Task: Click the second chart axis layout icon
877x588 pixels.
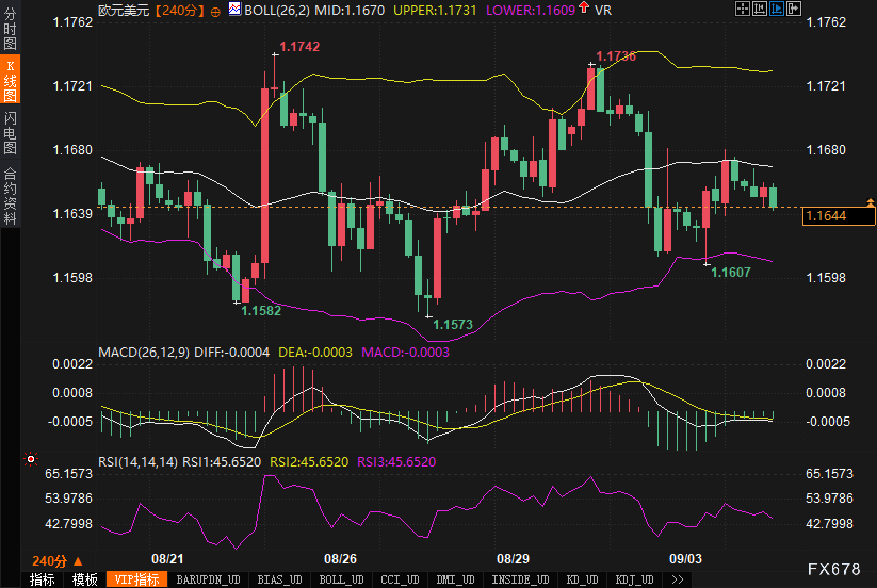Action: (x=759, y=9)
